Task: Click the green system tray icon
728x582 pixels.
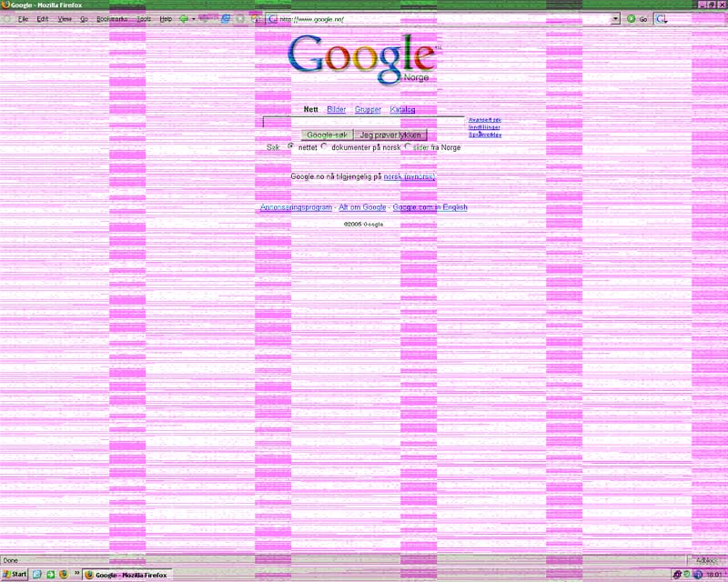Action: click(x=687, y=575)
